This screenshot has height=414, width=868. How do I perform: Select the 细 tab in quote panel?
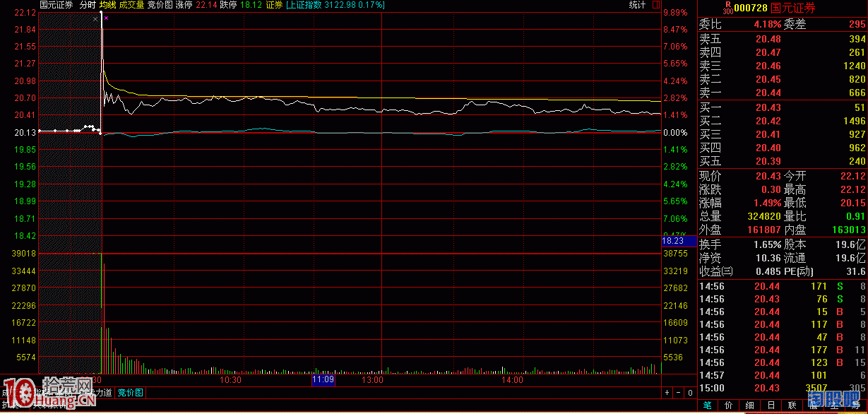pos(750,406)
